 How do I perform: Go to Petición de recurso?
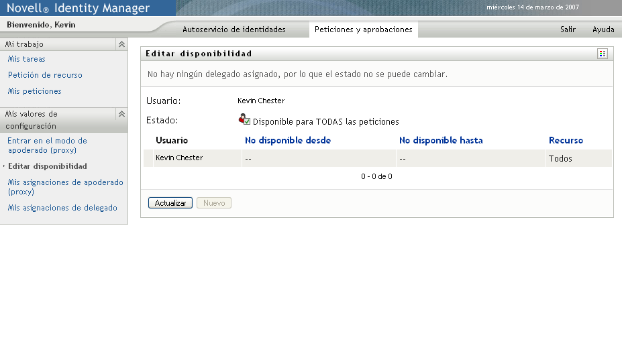45,75
